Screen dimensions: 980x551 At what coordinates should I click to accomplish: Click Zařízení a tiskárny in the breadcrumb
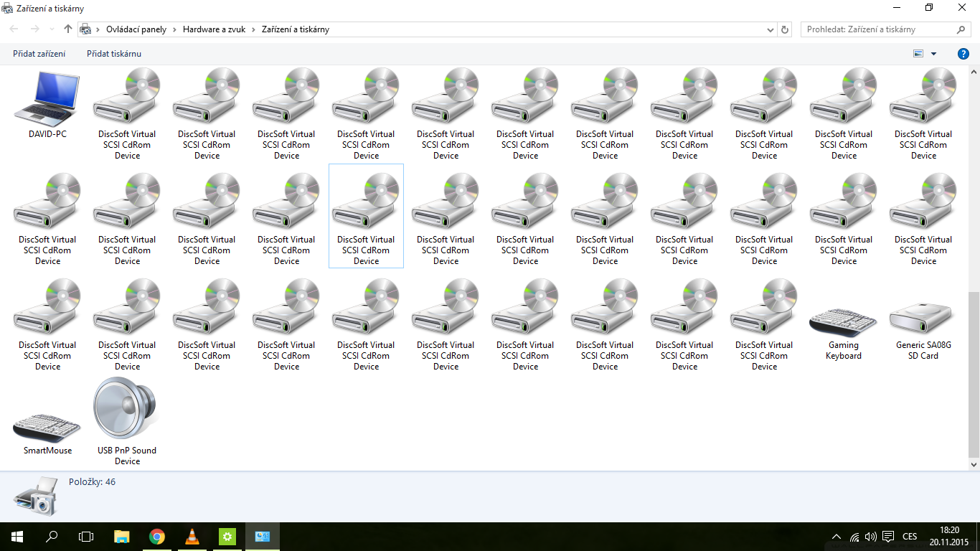[x=296, y=29]
